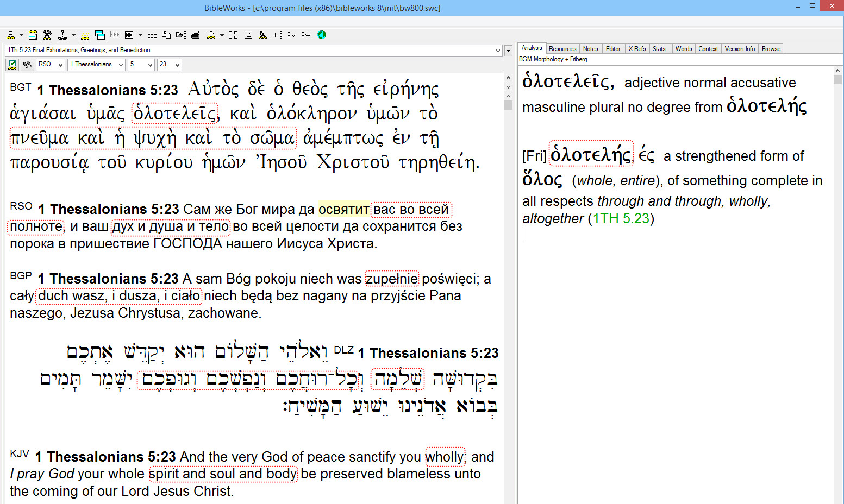This screenshot has height=504, width=844.
Task: Click the 'w' word list icon
Action: click(306, 35)
